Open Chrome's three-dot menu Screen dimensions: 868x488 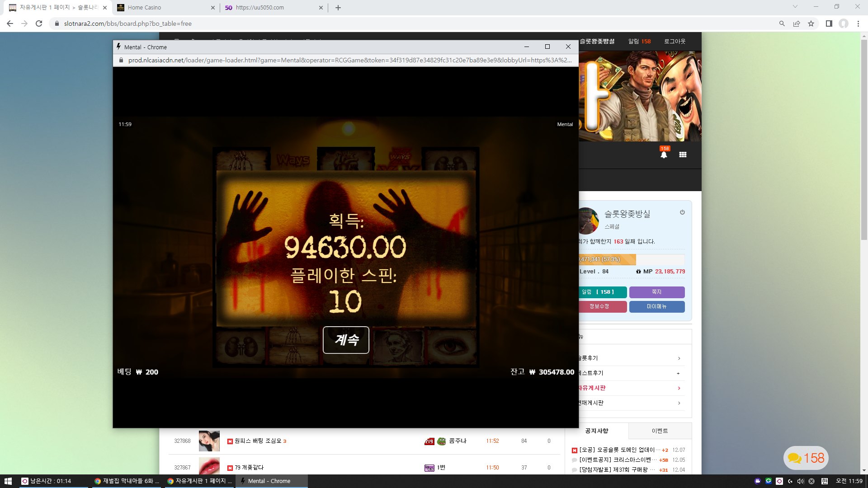[x=858, y=23]
